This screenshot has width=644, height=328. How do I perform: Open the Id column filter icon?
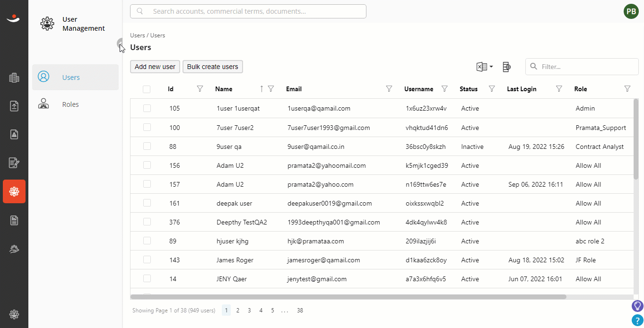200,89
